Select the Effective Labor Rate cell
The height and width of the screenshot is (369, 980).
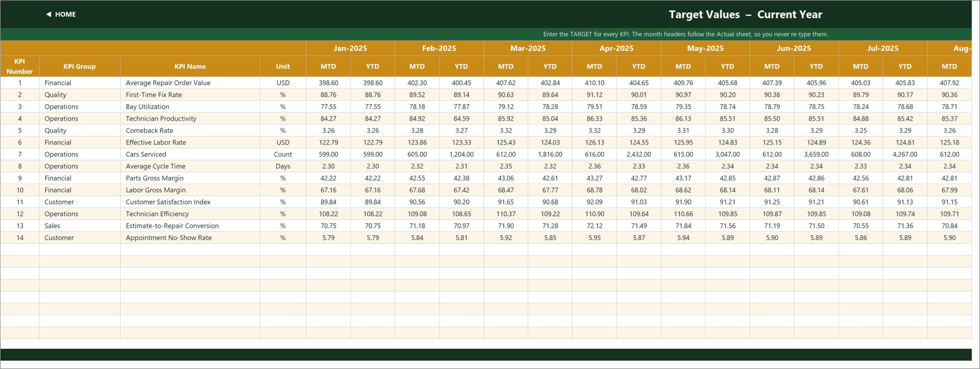click(x=190, y=142)
